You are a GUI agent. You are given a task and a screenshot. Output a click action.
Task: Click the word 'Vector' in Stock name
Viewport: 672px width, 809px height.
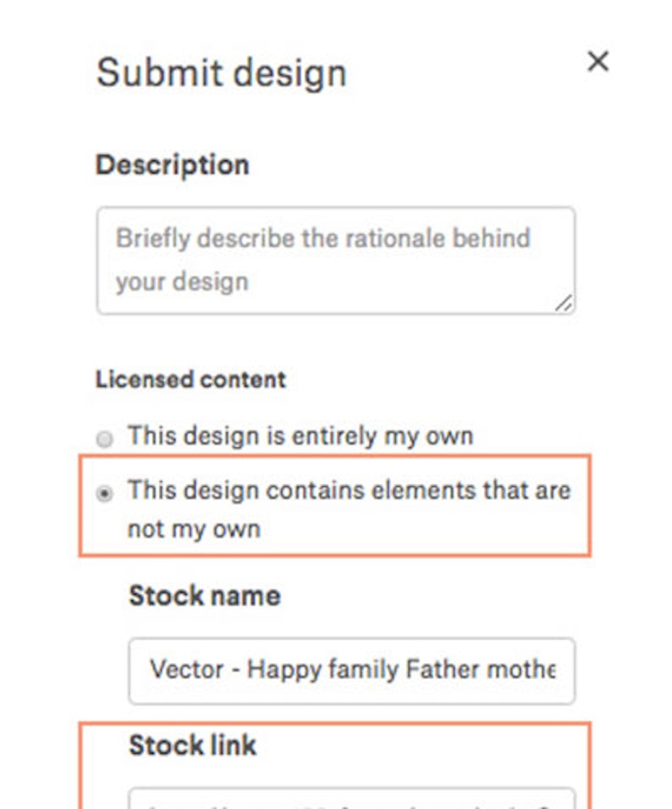tap(187, 669)
